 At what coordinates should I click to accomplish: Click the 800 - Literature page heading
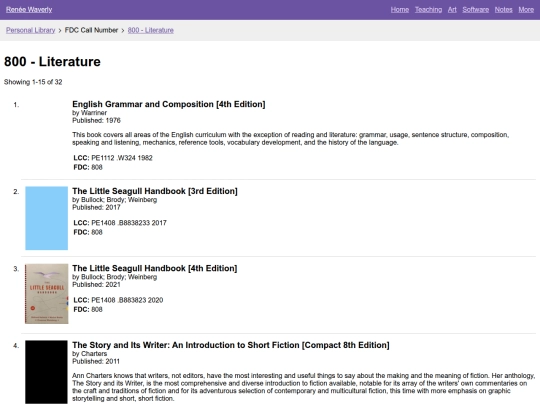[52, 62]
